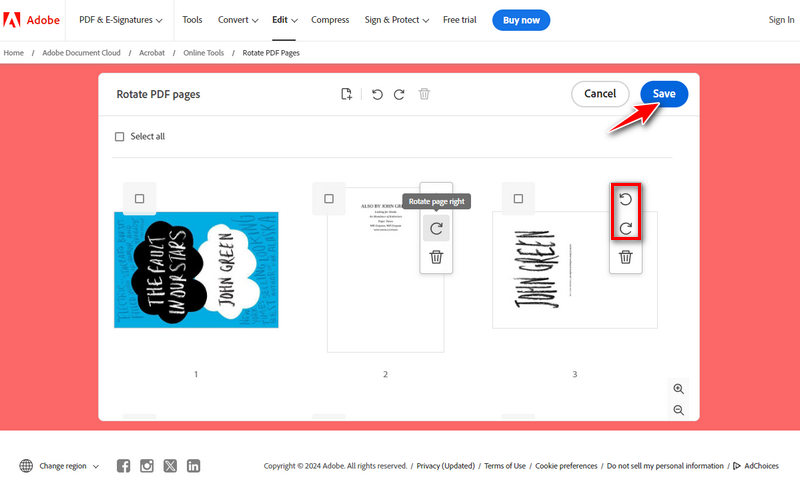Click the Rotate PDF Pages breadcrumb text
Screen dimensions: 800x480
[x=271, y=53]
